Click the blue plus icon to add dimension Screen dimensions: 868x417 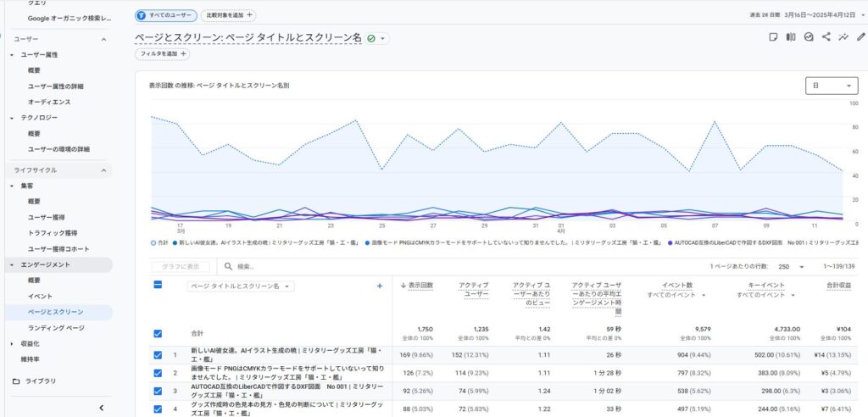point(379,286)
